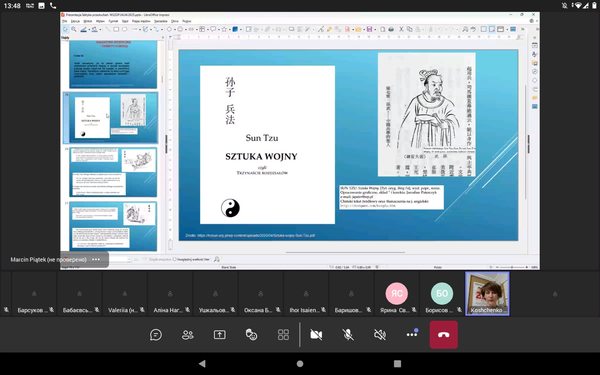Open Android recent apps

398,364
